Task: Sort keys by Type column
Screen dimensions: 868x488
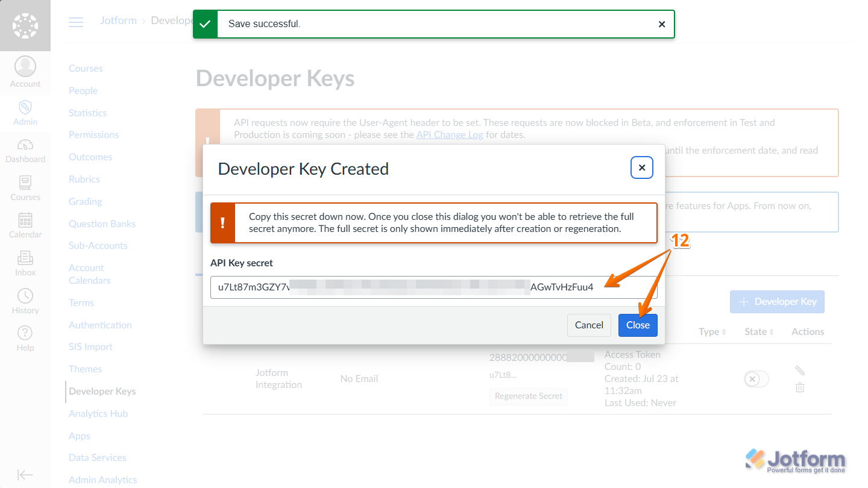Action: (712, 331)
